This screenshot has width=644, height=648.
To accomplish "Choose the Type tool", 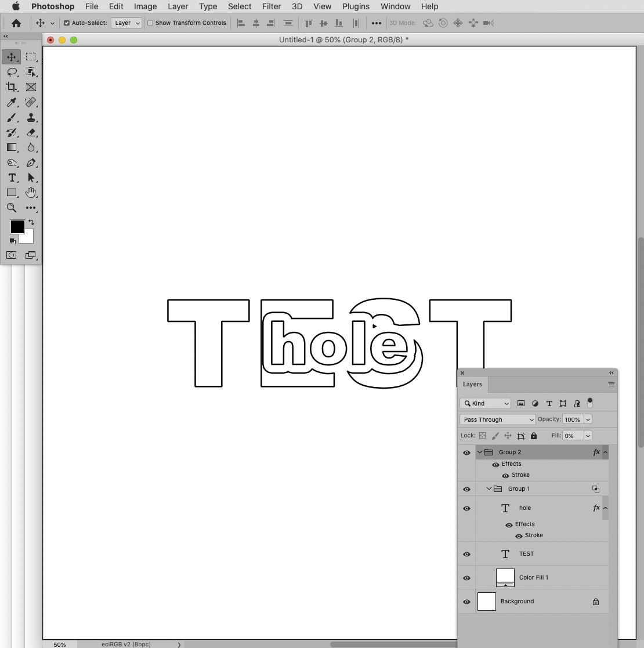I will click(x=11, y=178).
